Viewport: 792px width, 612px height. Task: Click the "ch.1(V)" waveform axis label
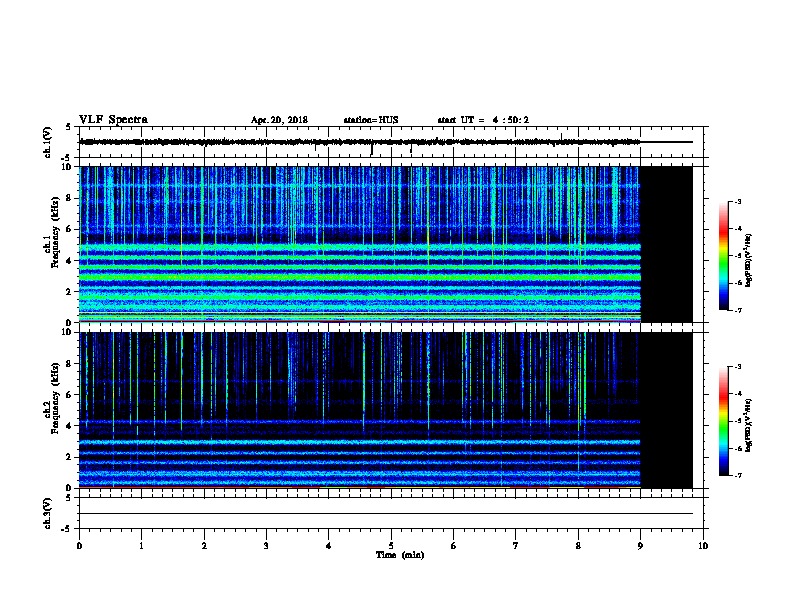pos(47,142)
